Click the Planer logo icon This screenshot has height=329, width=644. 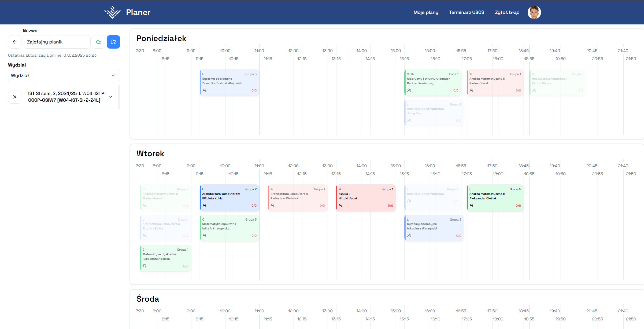point(113,12)
